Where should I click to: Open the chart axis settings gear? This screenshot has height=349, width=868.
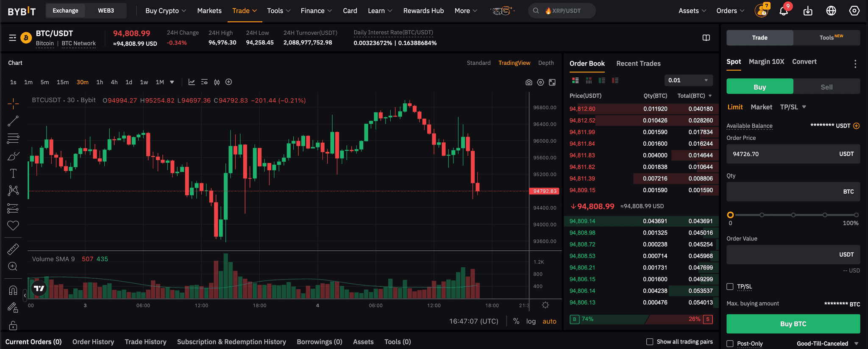pos(545,305)
